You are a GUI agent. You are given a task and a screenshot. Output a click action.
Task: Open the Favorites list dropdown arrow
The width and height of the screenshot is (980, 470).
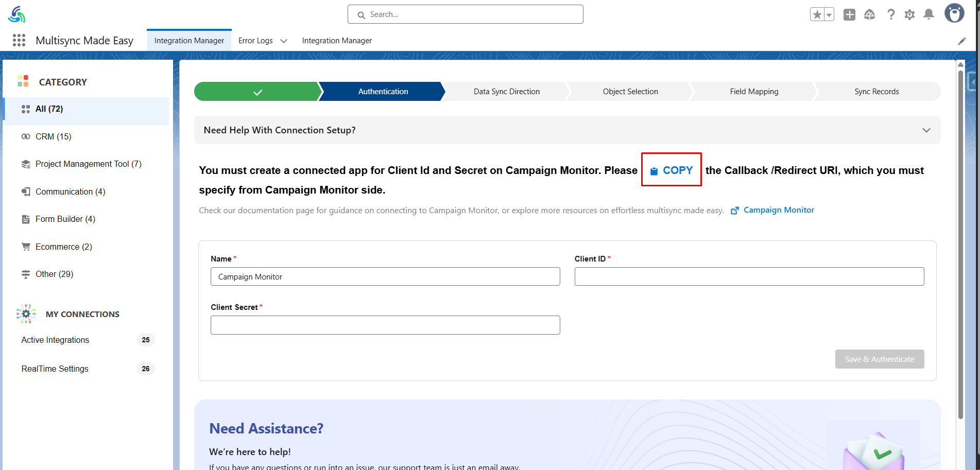[829, 14]
